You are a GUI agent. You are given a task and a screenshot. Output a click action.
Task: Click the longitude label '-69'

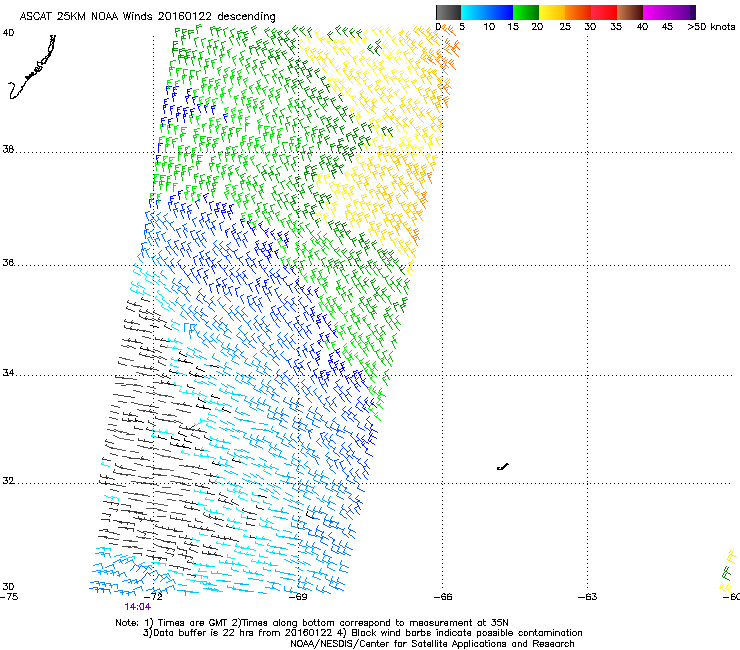tap(298, 597)
